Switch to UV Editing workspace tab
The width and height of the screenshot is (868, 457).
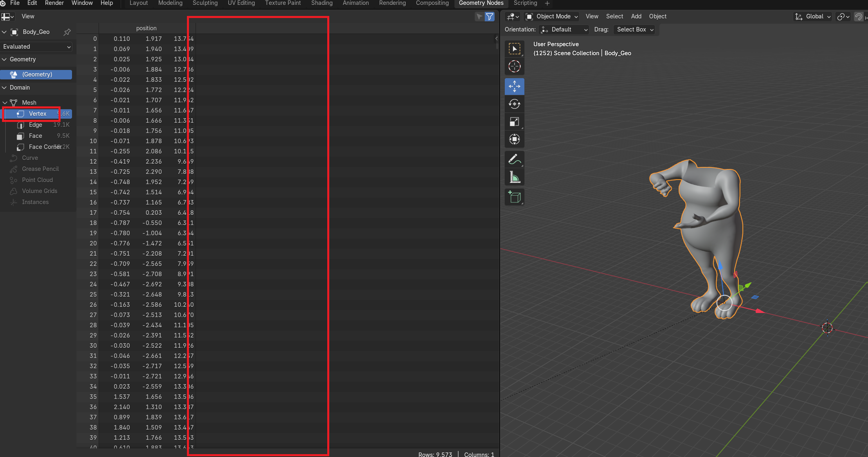pyautogui.click(x=241, y=3)
